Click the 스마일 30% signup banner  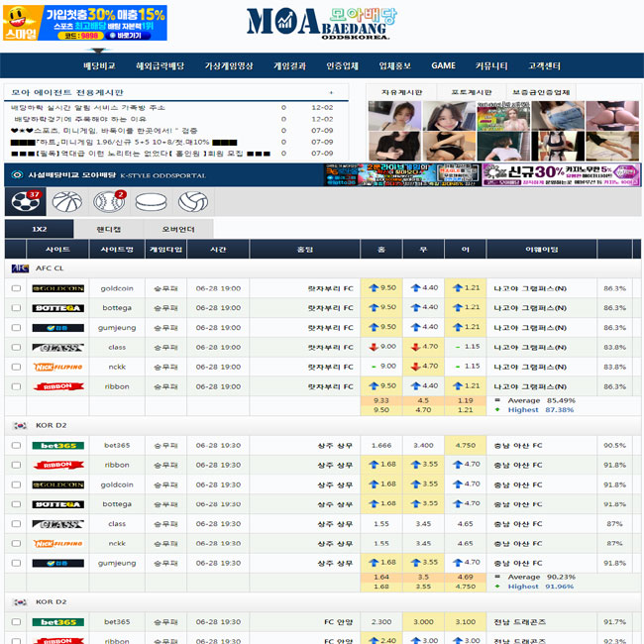click(x=84, y=23)
